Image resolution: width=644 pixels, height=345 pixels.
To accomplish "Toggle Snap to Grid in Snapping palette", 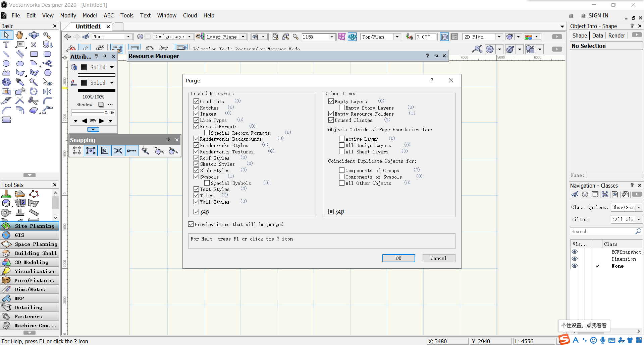I will coord(77,151).
